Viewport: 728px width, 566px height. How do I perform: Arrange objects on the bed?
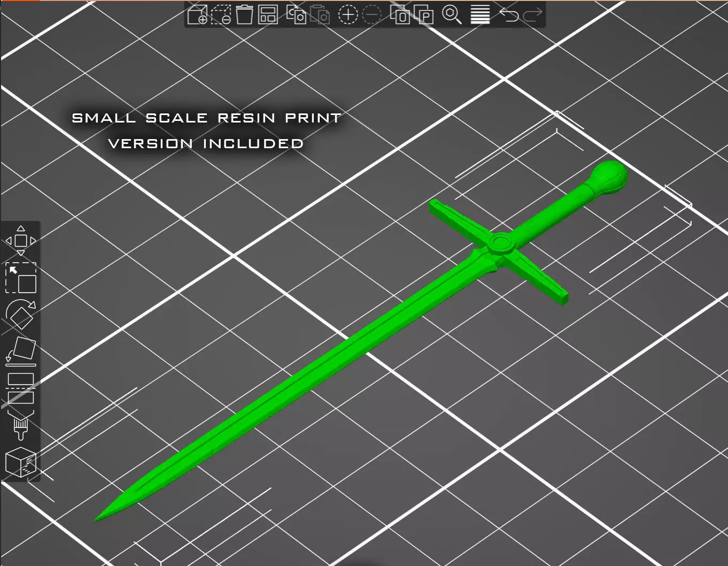pos(268,14)
